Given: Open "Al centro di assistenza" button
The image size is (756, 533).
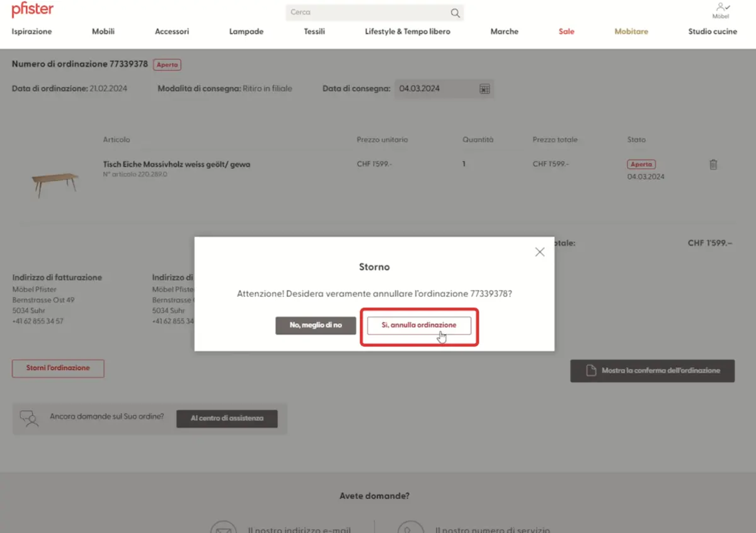Looking at the screenshot, I should [x=227, y=418].
